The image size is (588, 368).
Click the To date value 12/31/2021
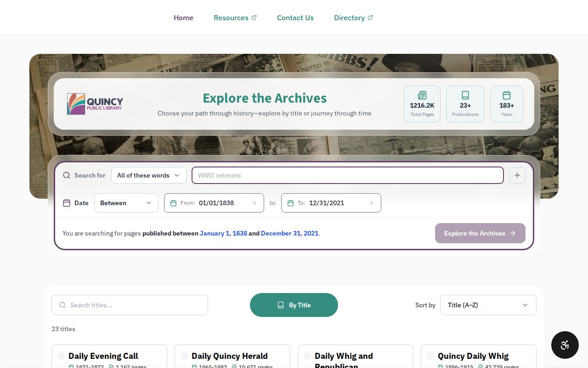327,203
